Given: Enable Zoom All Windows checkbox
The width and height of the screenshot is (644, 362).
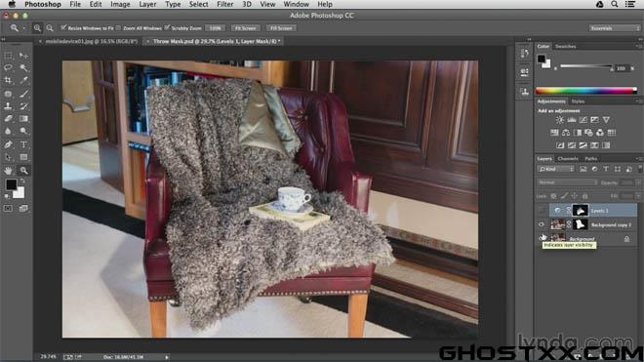Looking at the screenshot, I should [118, 28].
